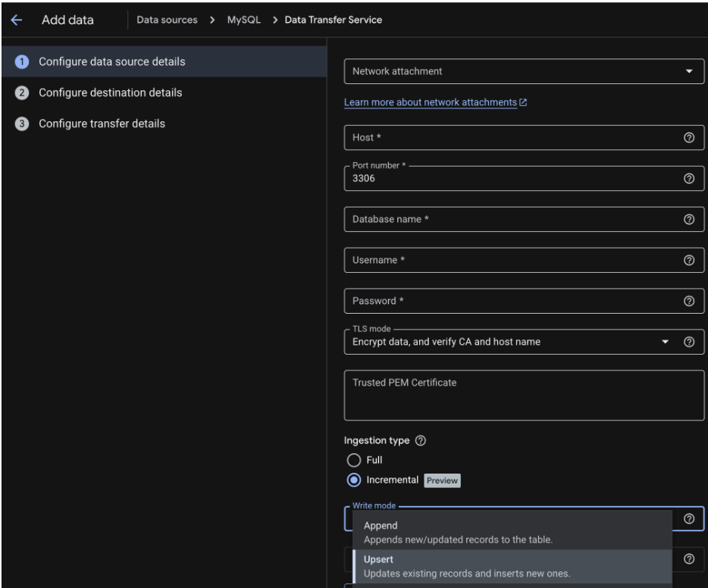Choose Upsert write mode option
The width and height of the screenshot is (708, 588).
(x=512, y=566)
